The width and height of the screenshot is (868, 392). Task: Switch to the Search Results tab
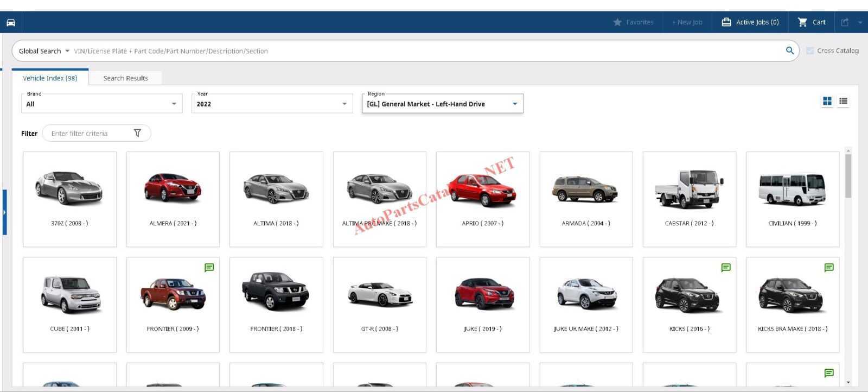coord(125,78)
